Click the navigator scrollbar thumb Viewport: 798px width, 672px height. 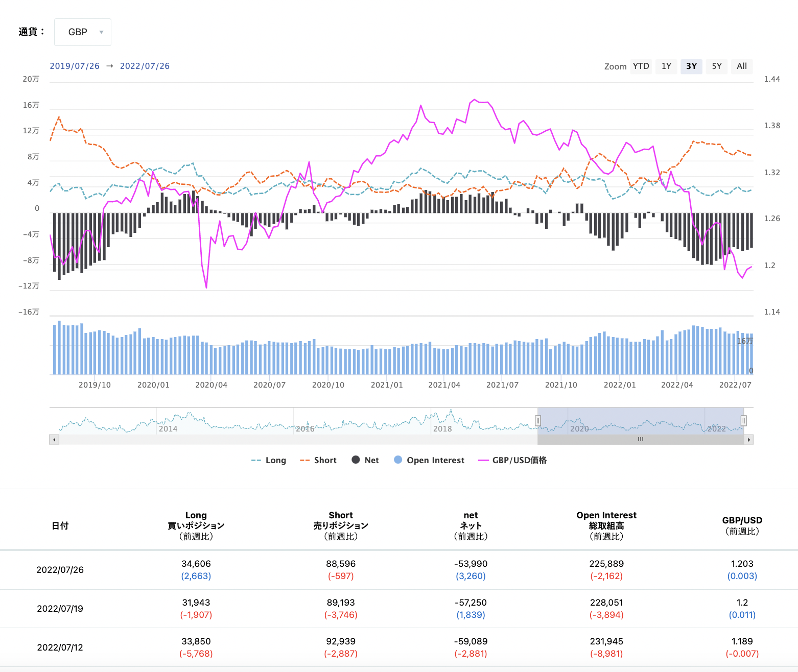point(641,440)
